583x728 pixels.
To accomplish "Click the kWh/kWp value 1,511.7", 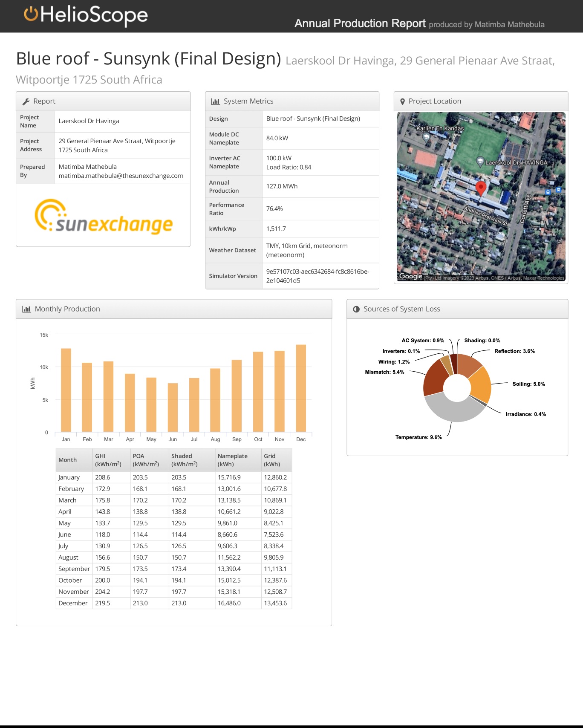I will 276,229.
